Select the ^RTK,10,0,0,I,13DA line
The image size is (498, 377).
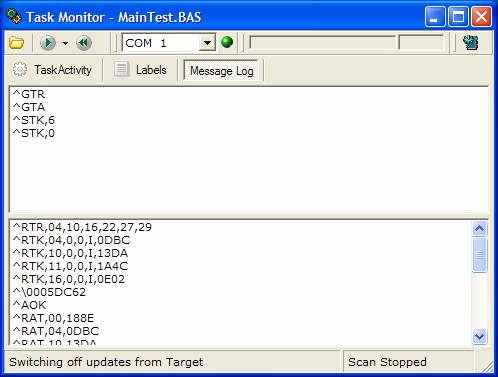click(70, 253)
